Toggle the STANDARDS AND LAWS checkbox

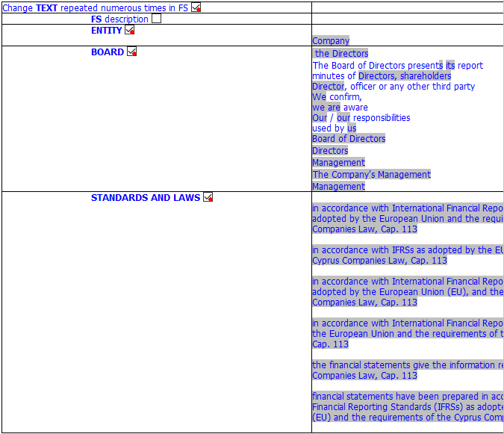tap(208, 197)
